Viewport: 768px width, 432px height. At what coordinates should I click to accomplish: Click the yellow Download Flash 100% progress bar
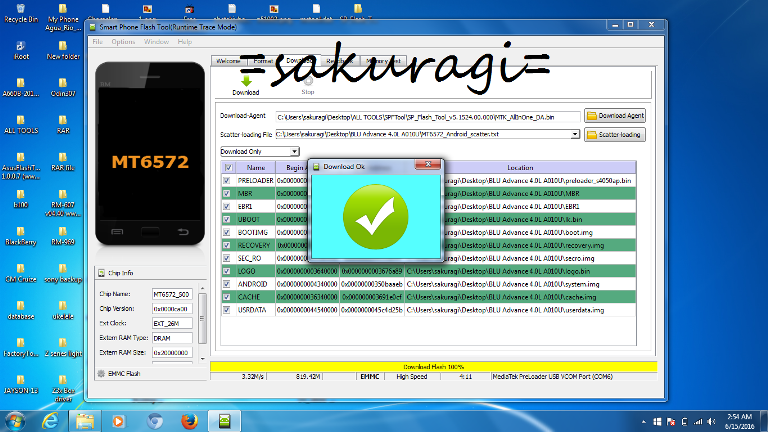coord(433,366)
